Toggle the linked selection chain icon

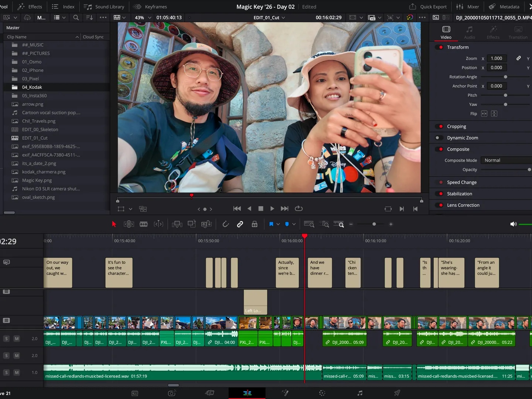[x=240, y=224]
